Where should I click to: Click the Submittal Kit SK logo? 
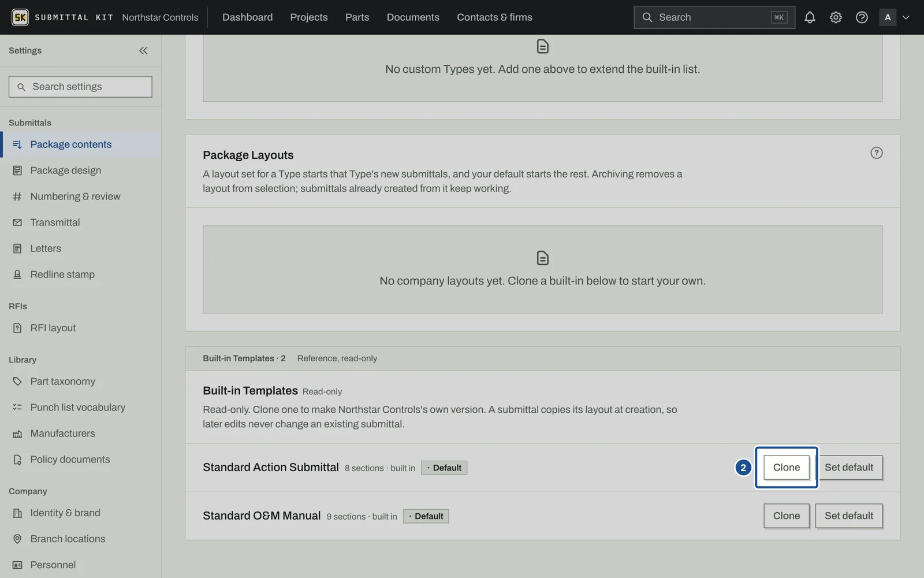point(20,17)
